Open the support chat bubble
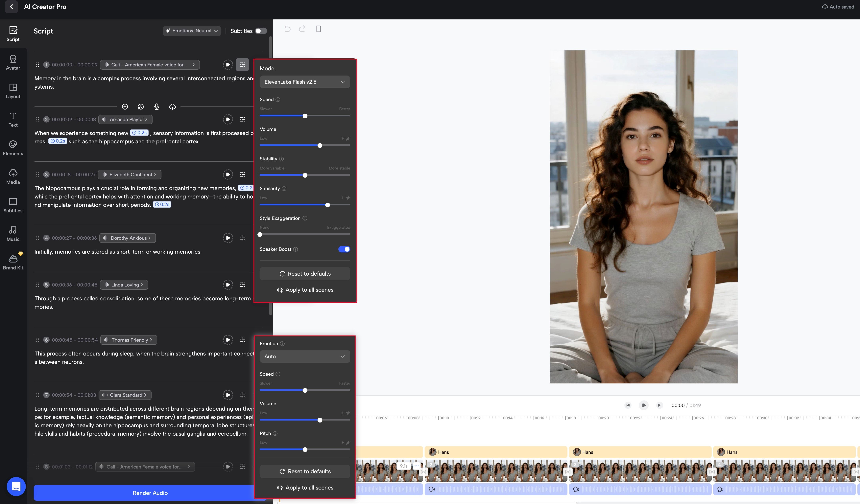This screenshot has width=860, height=504. (16, 486)
